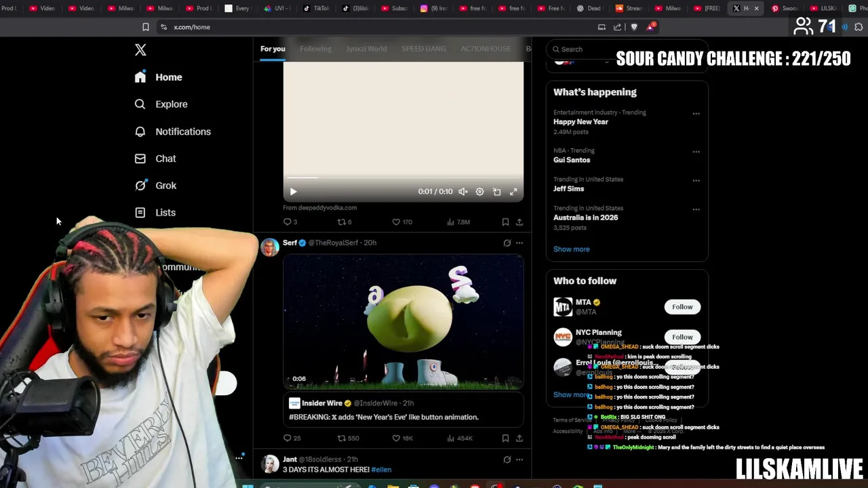Click Grok icon on Serf's post
868x488 pixels.
(507, 243)
